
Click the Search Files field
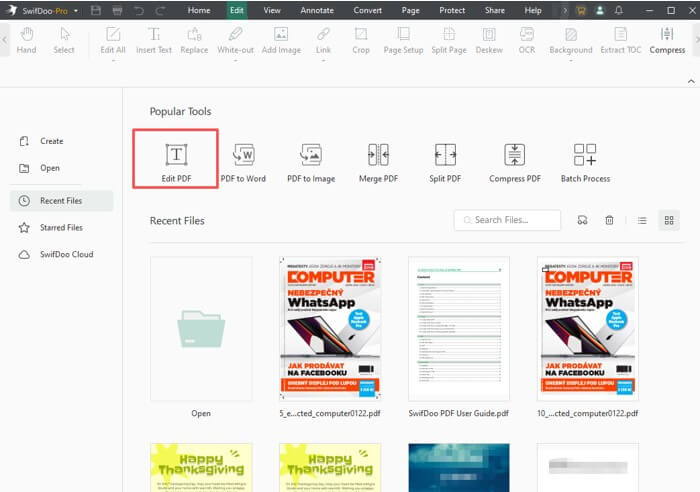coord(507,220)
